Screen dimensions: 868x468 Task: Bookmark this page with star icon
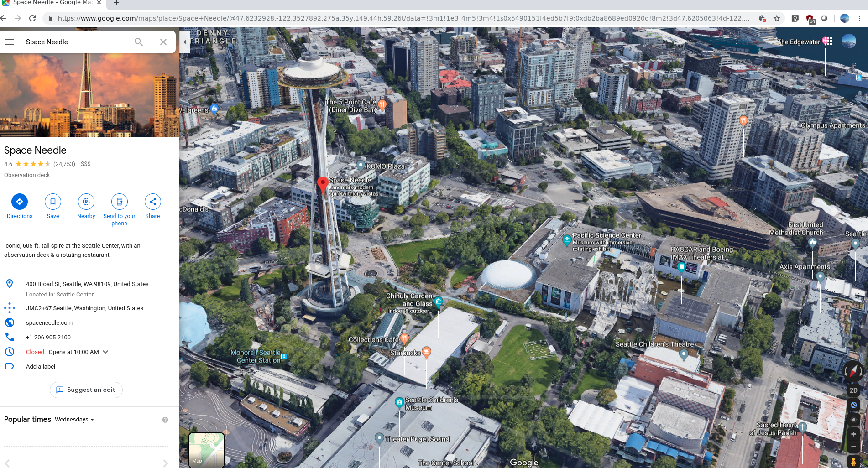point(777,18)
